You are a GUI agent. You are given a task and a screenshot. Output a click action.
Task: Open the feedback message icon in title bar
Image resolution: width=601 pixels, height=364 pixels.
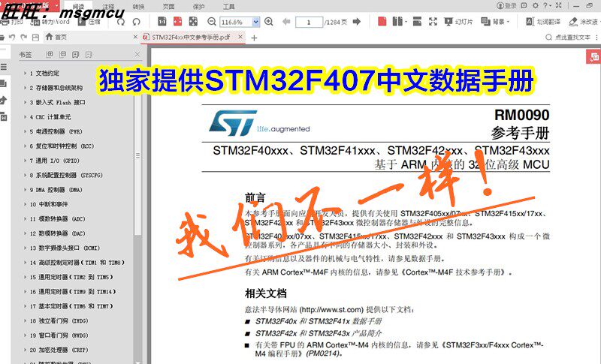(524, 6)
